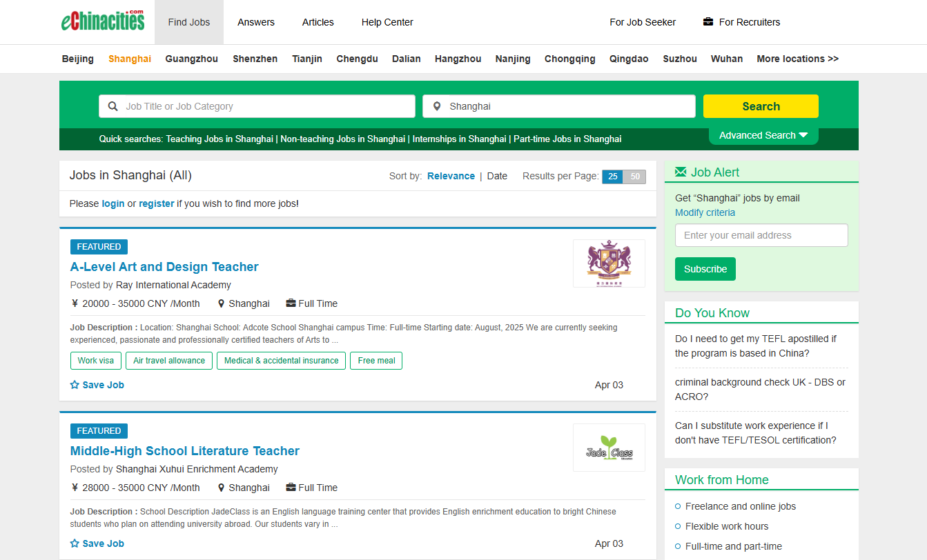Open the Find Jobs tab

point(189,22)
